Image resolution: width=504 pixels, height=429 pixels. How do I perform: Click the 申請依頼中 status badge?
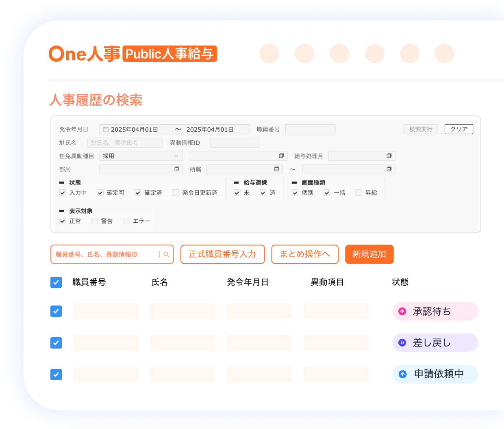click(435, 374)
